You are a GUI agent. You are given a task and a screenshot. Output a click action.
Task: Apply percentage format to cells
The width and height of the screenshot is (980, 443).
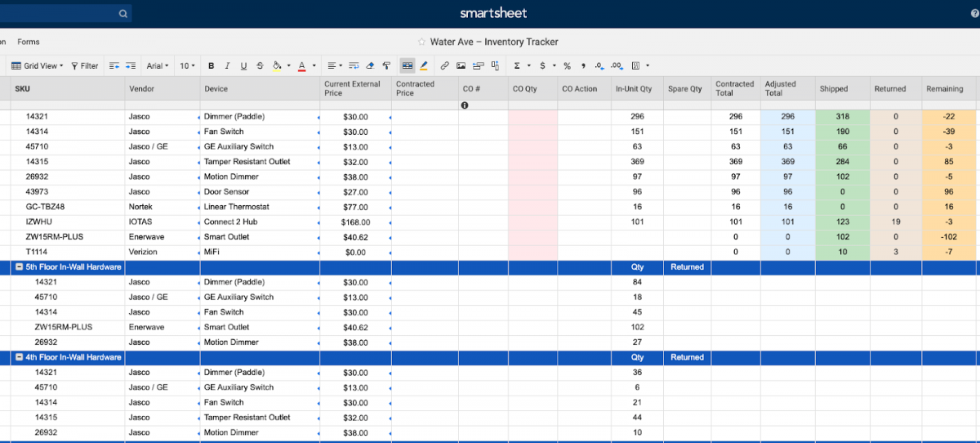click(x=567, y=66)
